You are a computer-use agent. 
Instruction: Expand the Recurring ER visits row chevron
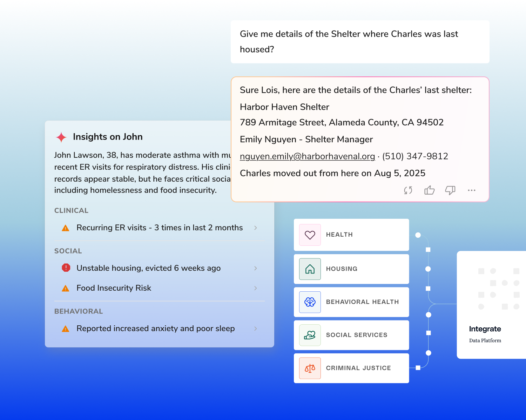256,228
